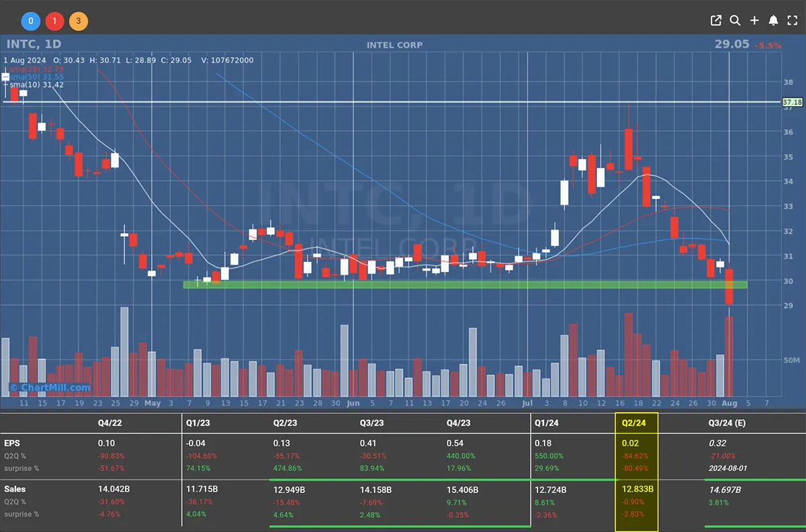This screenshot has height=532, width=806.
Task: Click the estimated Sales growth 3.81% cell
Action: click(719, 501)
